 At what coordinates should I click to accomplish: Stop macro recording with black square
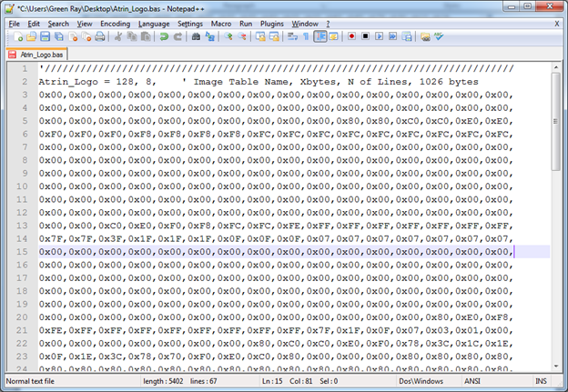(365, 36)
